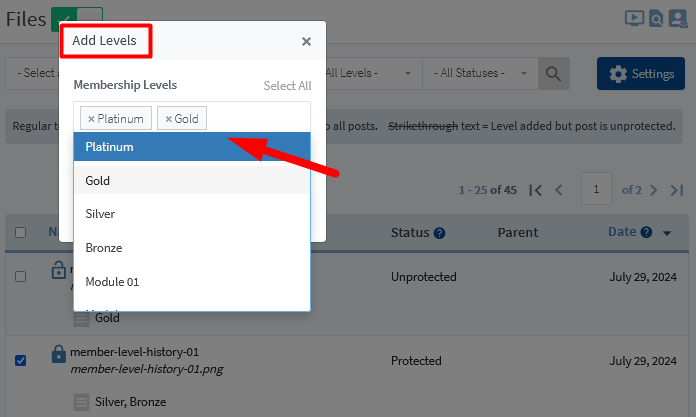Click the open lock icon on unprotected file

tap(59, 269)
